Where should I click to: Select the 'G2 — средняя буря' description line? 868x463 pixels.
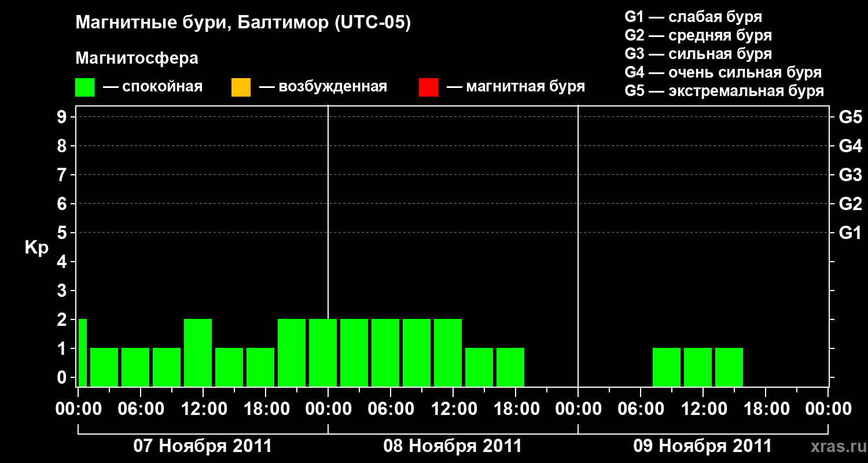point(698,35)
